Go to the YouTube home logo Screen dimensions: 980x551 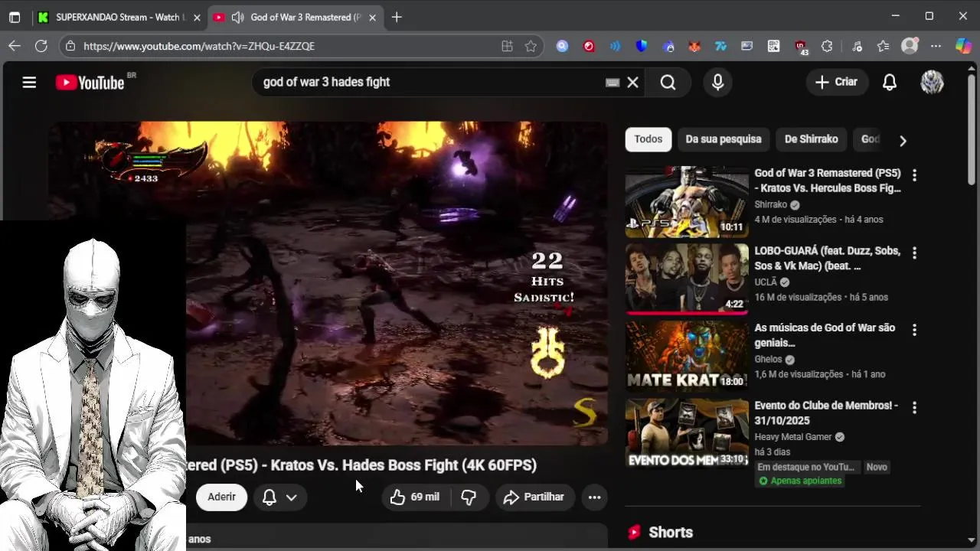(90, 82)
